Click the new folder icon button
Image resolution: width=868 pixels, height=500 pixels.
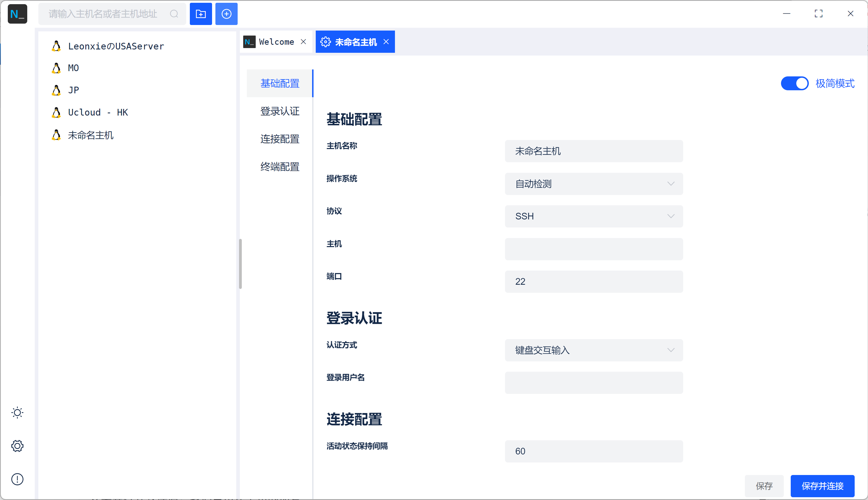[x=201, y=14]
